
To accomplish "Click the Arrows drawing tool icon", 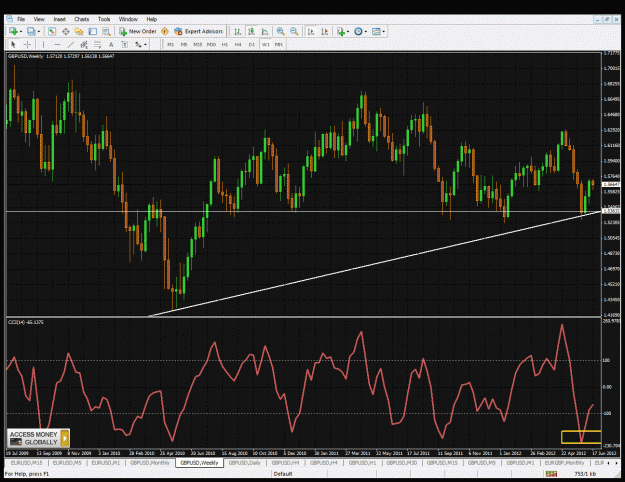I will (138, 45).
